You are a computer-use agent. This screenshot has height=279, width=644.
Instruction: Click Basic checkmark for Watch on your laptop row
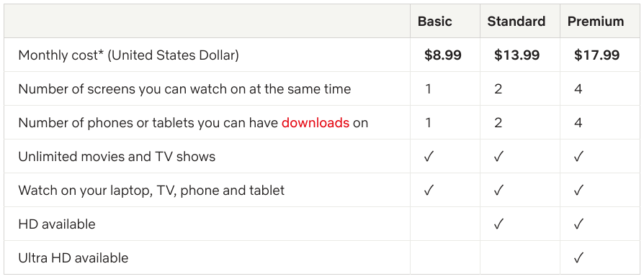[x=429, y=191]
